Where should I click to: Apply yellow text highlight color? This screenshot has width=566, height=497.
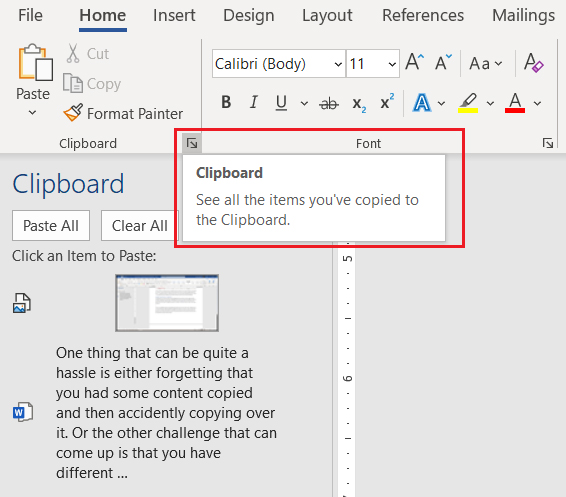[468, 103]
